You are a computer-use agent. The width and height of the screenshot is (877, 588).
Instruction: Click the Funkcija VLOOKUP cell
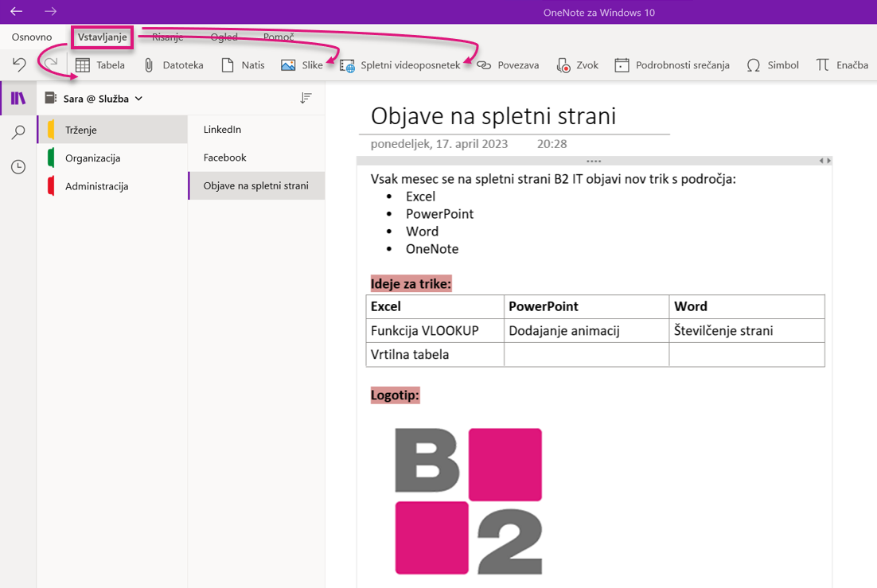(435, 331)
